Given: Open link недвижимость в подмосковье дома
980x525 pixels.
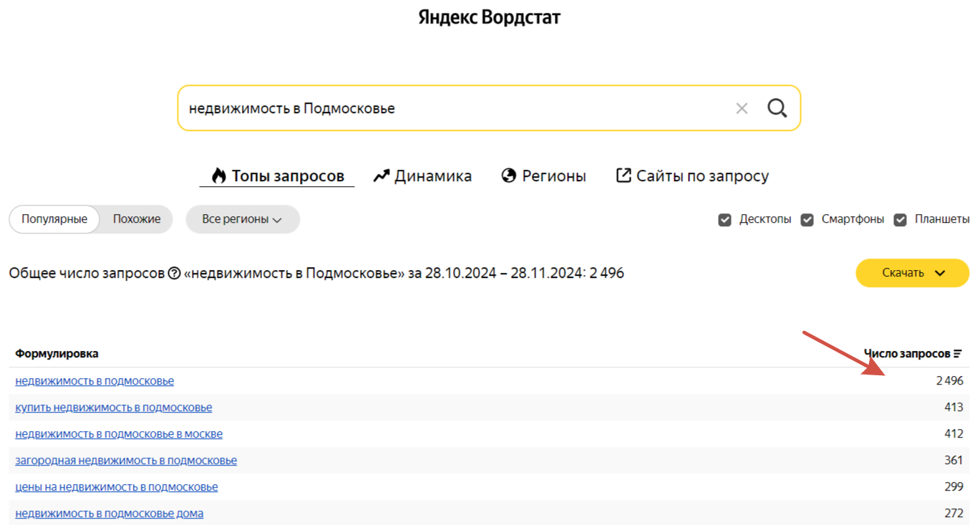Looking at the screenshot, I should tap(110, 514).
